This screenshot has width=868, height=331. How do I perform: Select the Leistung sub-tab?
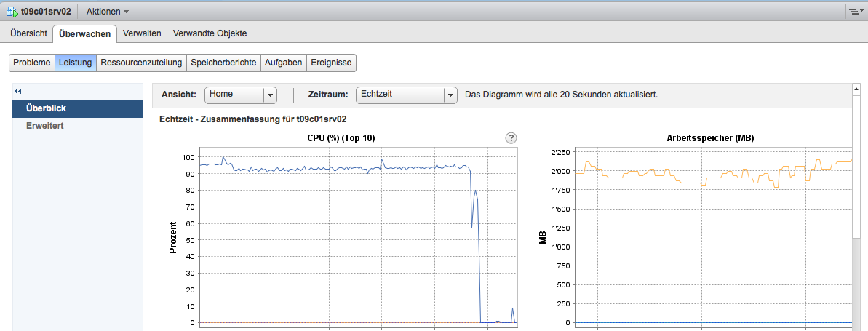[x=76, y=63]
